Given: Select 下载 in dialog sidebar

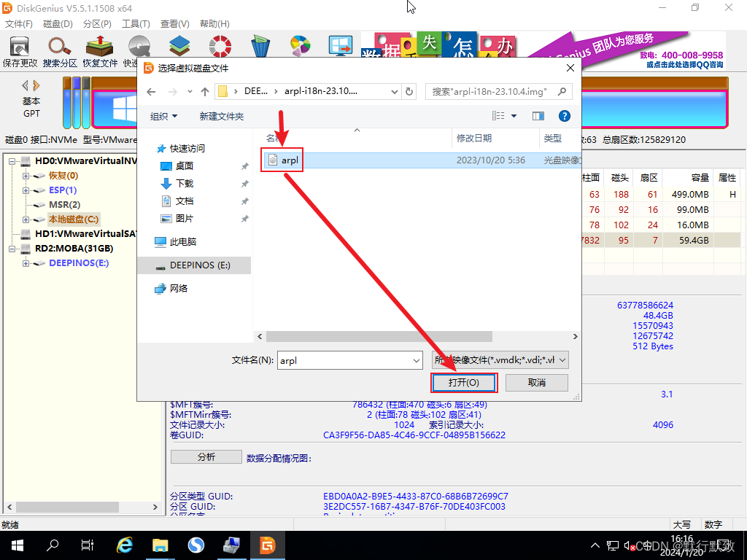Looking at the screenshot, I should (x=185, y=184).
